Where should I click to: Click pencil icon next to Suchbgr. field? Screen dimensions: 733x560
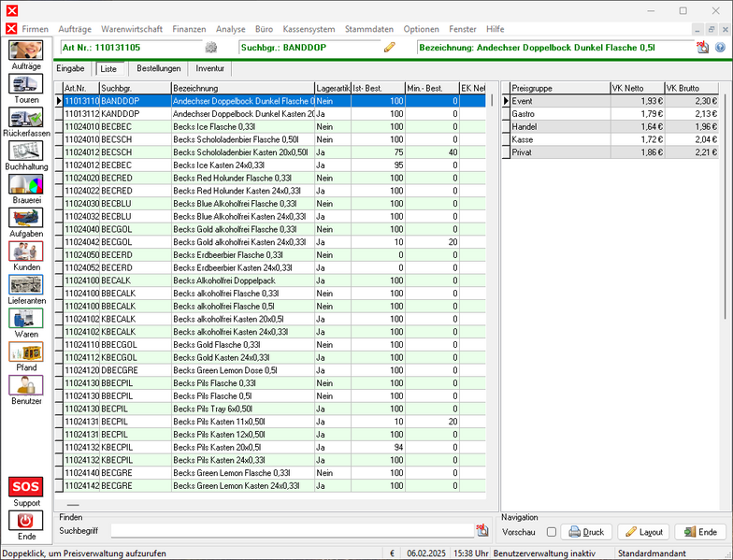coord(389,47)
